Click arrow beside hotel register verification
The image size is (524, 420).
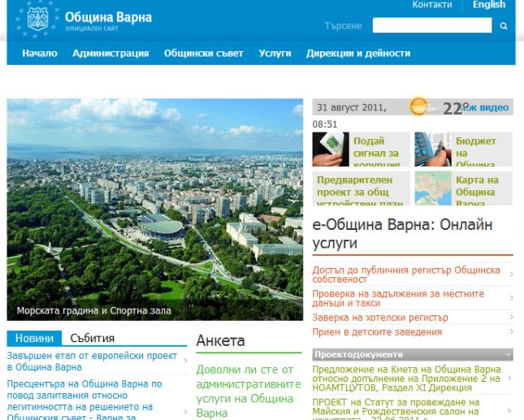tap(511, 318)
